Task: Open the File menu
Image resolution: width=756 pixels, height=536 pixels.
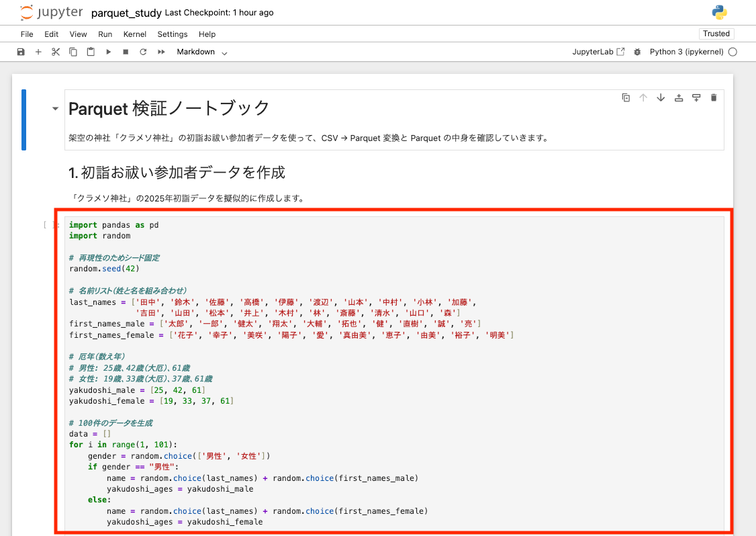Action: [x=27, y=34]
